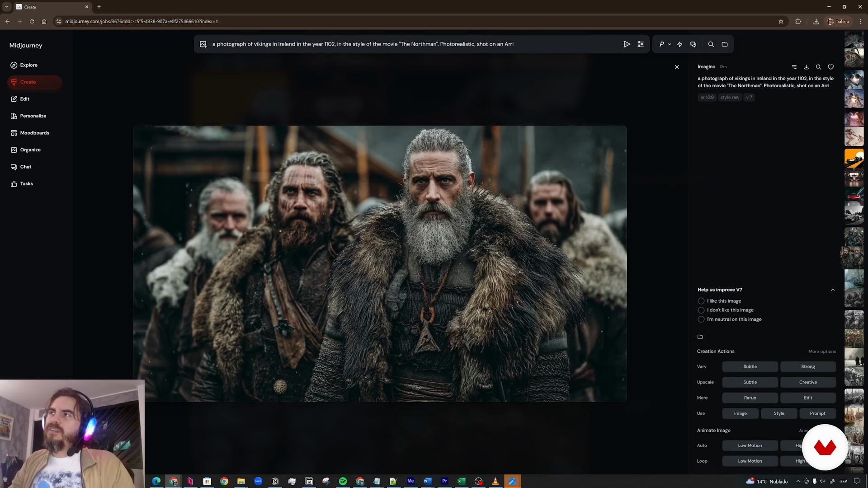Submit the prompt with the send arrow

(627, 44)
